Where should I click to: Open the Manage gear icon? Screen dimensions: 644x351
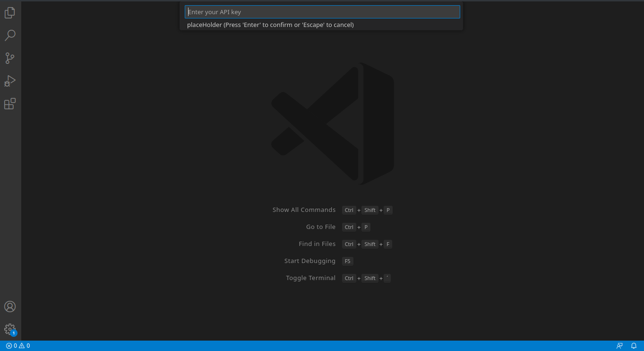pyautogui.click(x=10, y=329)
